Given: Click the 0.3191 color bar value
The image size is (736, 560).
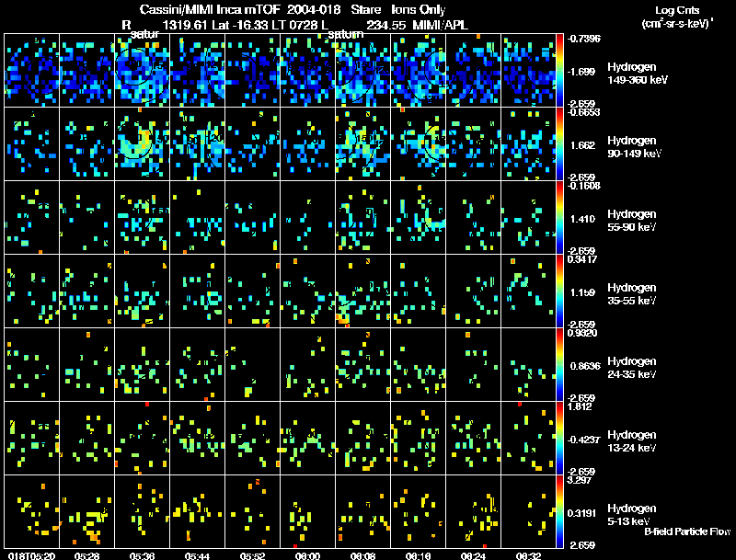Looking at the screenshot, I should 582,514.
